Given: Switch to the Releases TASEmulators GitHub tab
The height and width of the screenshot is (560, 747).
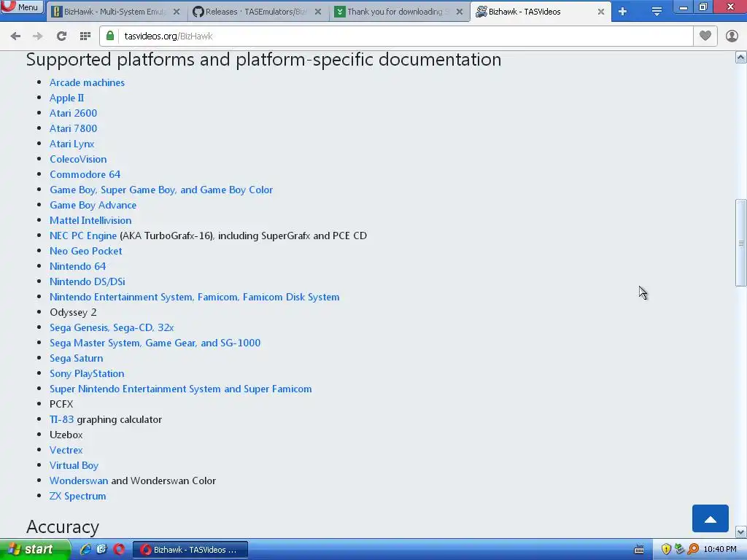Looking at the screenshot, I should point(258,12).
